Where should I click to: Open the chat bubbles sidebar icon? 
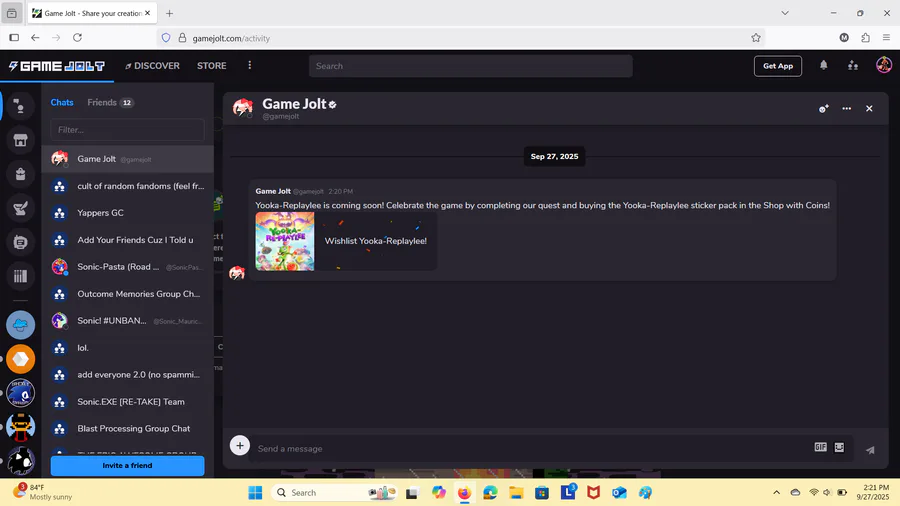(x=20, y=106)
